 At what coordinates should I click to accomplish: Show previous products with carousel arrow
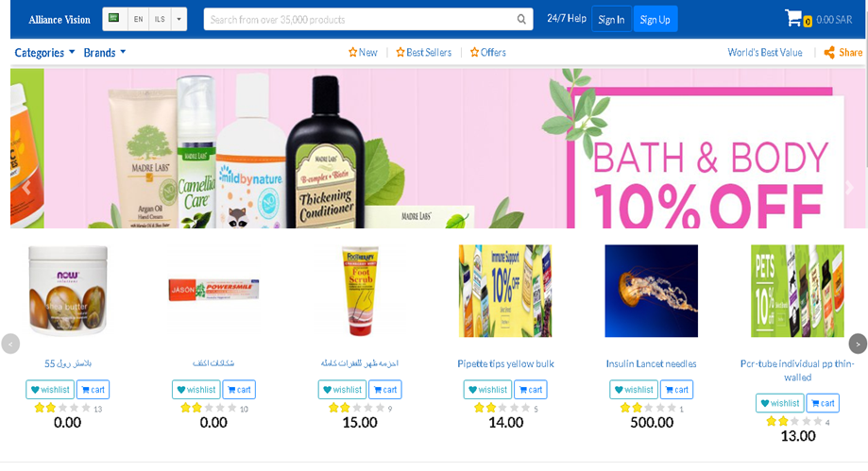click(x=10, y=344)
